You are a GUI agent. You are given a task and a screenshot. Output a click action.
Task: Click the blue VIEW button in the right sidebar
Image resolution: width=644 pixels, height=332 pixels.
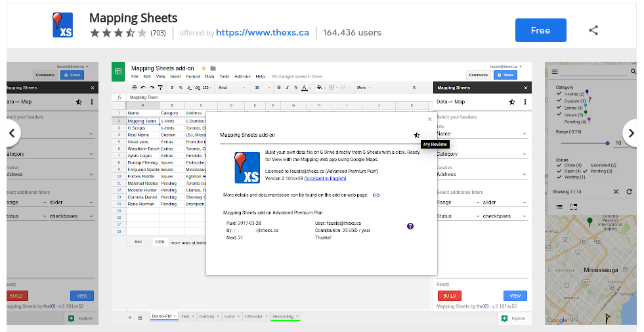[x=515, y=295]
